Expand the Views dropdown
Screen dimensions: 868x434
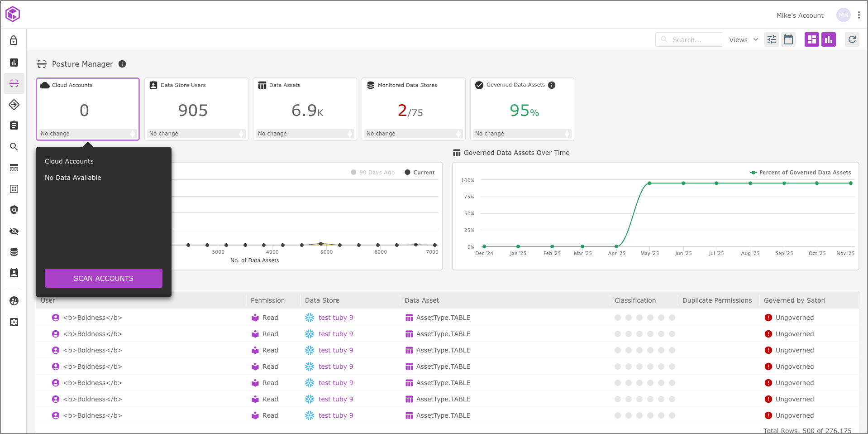[743, 40]
